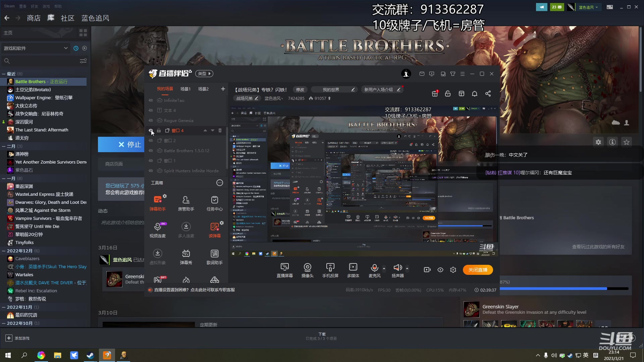Move 窗口 4 source up one level

pyautogui.click(x=205, y=130)
